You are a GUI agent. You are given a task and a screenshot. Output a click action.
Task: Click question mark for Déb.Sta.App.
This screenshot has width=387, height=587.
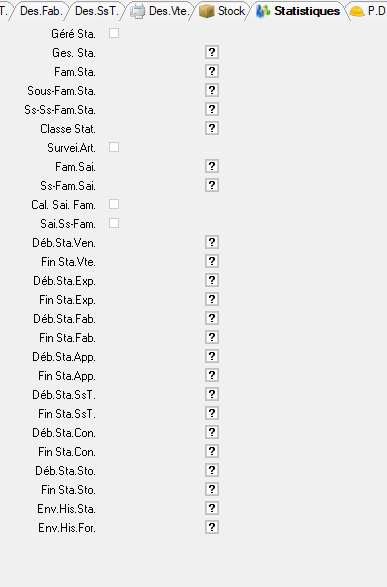coord(212,356)
